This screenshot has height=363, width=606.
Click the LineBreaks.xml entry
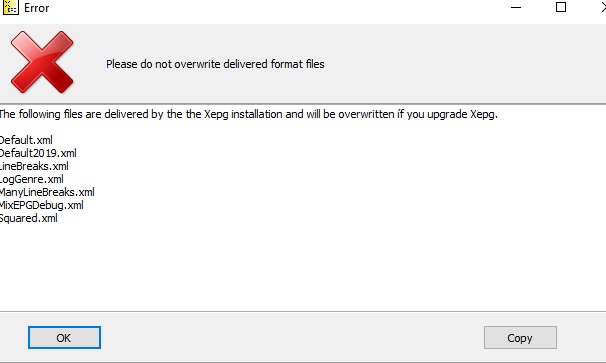point(34,166)
